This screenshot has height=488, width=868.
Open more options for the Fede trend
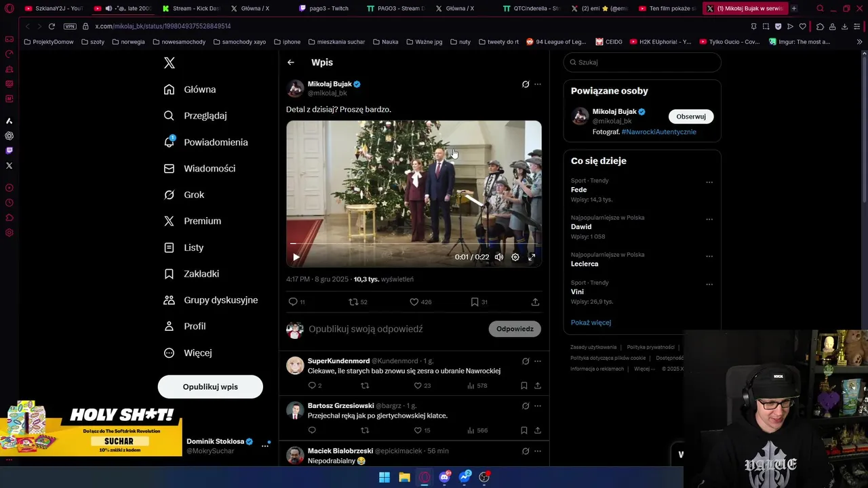coord(709,182)
